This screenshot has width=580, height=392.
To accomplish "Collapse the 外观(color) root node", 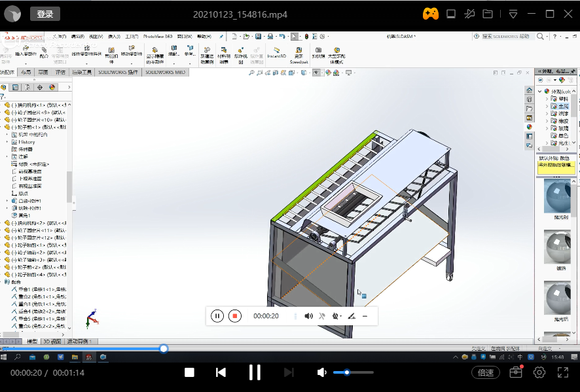I will 540,91.
